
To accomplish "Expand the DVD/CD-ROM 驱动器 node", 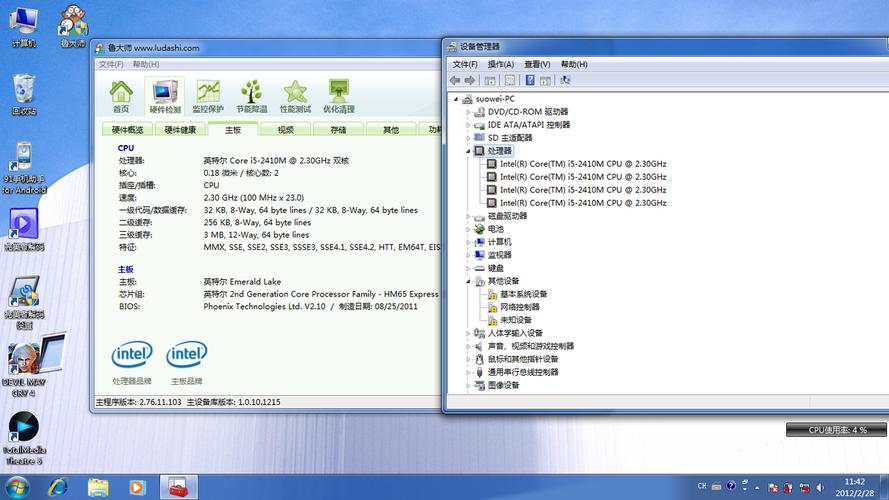I will [468, 112].
